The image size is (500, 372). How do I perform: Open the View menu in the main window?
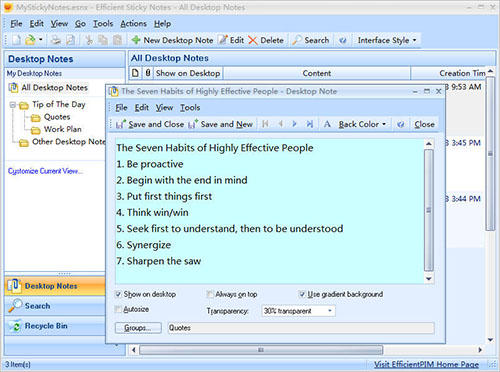tap(59, 24)
